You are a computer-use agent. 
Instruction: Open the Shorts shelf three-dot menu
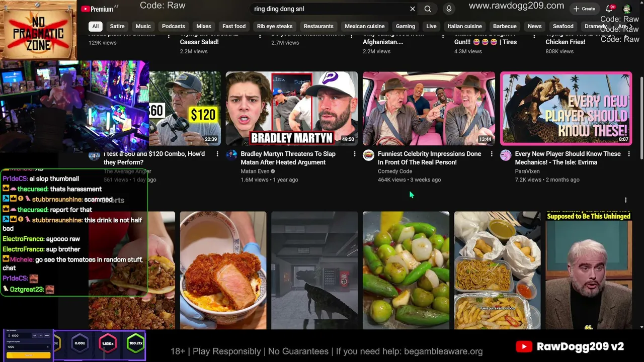625,200
